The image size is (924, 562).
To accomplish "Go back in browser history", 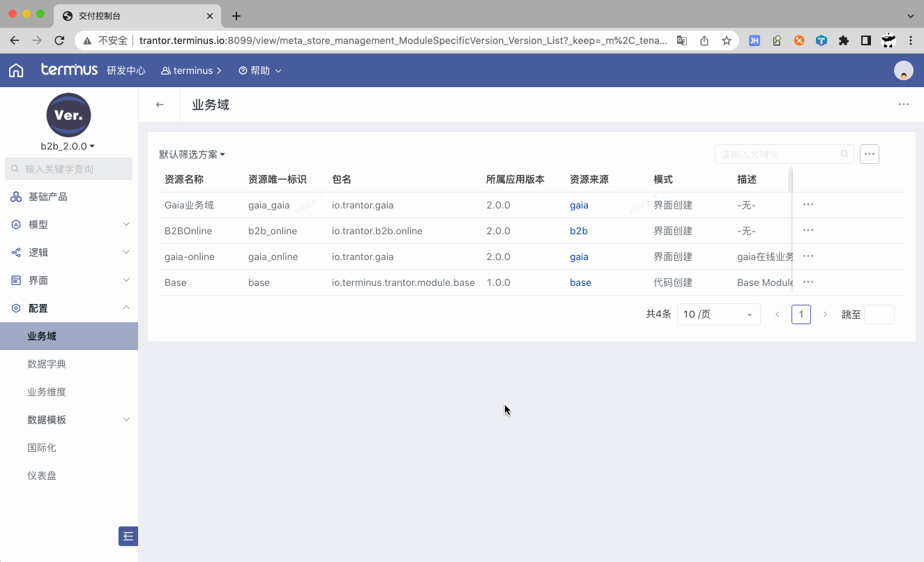I will click(15, 40).
